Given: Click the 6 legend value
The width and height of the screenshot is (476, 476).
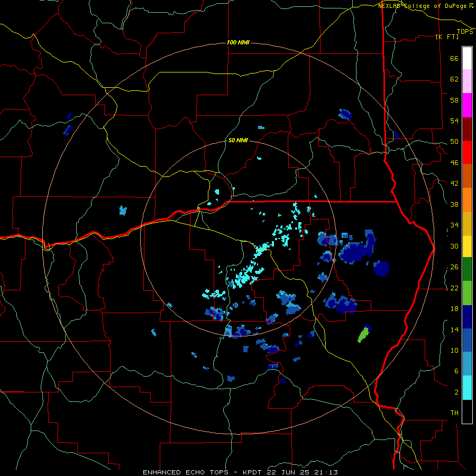Looking at the screenshot, I should pyautogui.click(x=456, y=371).
